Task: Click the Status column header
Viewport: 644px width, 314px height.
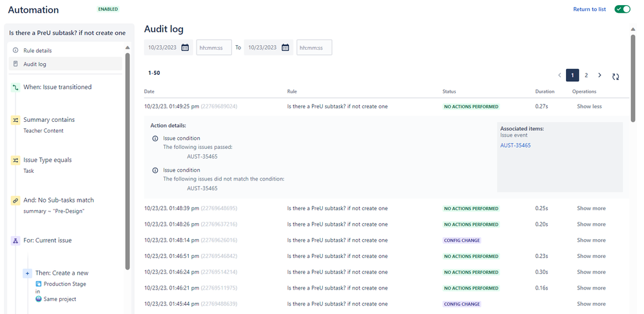Action: point(449,92)
